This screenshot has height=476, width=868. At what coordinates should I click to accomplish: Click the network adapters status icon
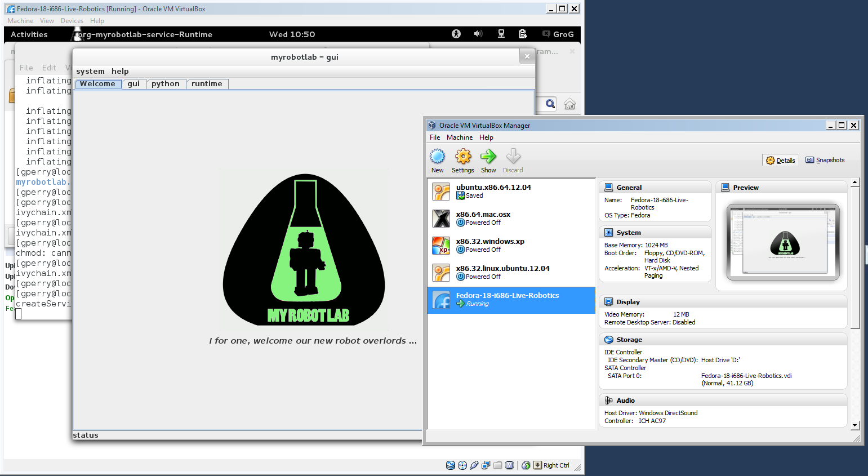(486, 465)
